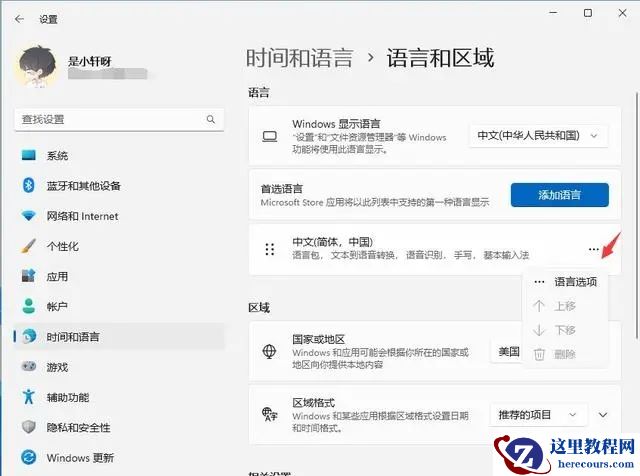Click the Bluetooth icon for 蓝牙和其他设备
This screenshot has width=640, height=476.
click(x=29, y=185)
